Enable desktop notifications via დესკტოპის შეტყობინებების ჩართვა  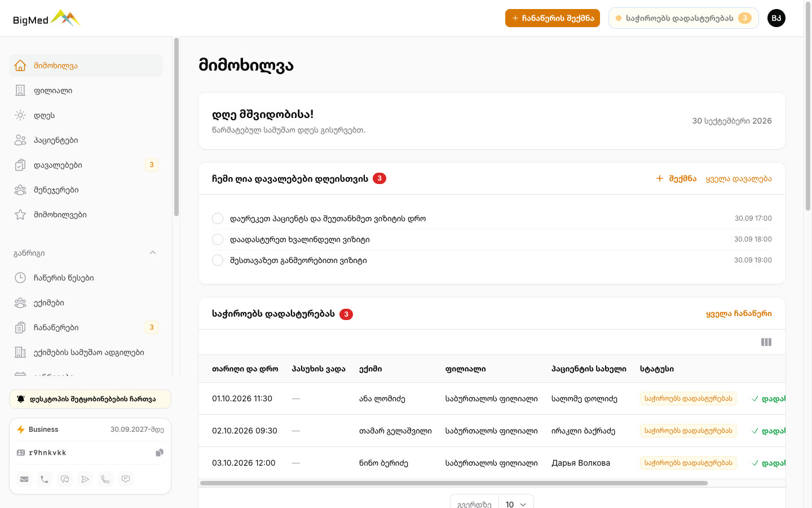[x=90, y=399]
